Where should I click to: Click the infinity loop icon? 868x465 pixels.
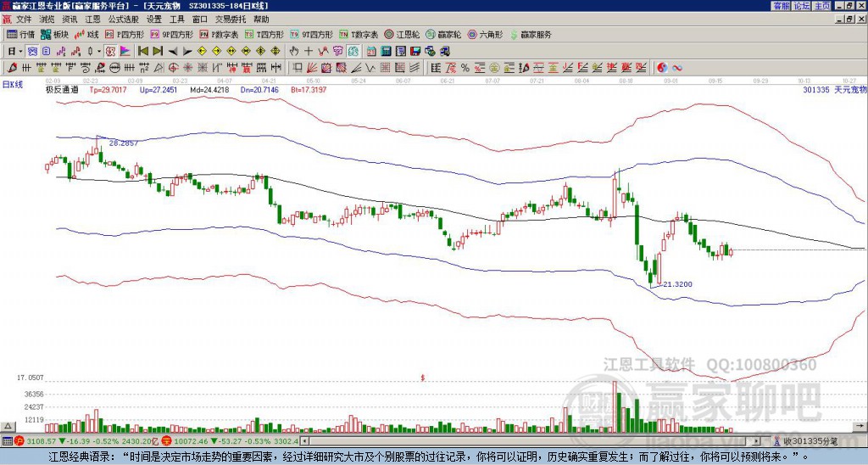pos(677,68)
